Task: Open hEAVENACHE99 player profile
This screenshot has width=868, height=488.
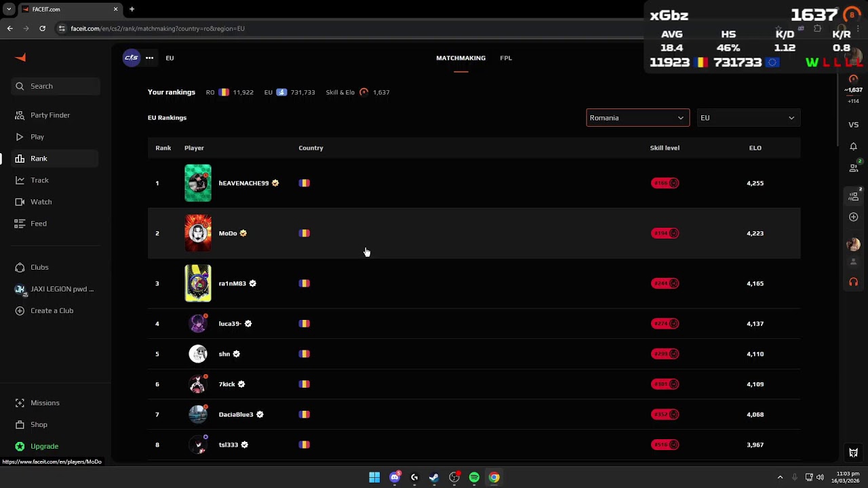Action: tap(243, 183)
